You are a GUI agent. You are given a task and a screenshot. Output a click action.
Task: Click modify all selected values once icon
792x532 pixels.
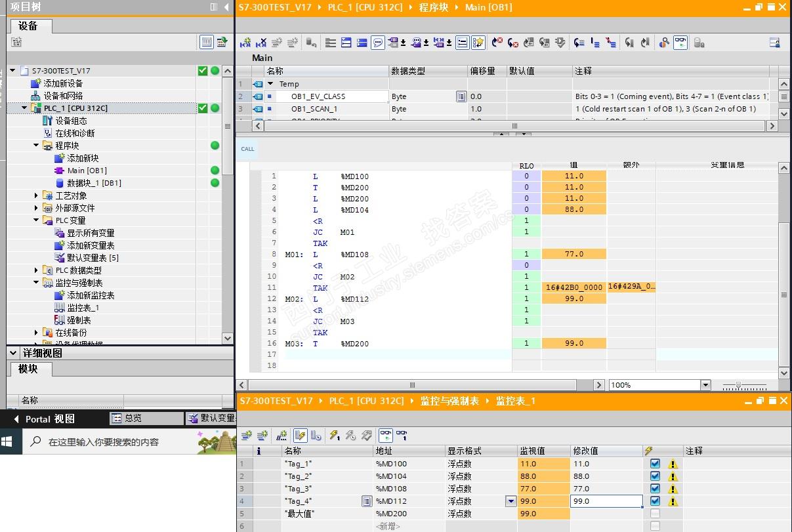pyautogui.click(x=335, y=435)
